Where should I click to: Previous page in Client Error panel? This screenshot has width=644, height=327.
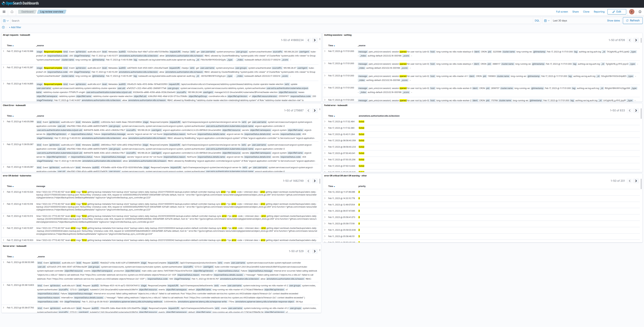(x=308, y=110)
